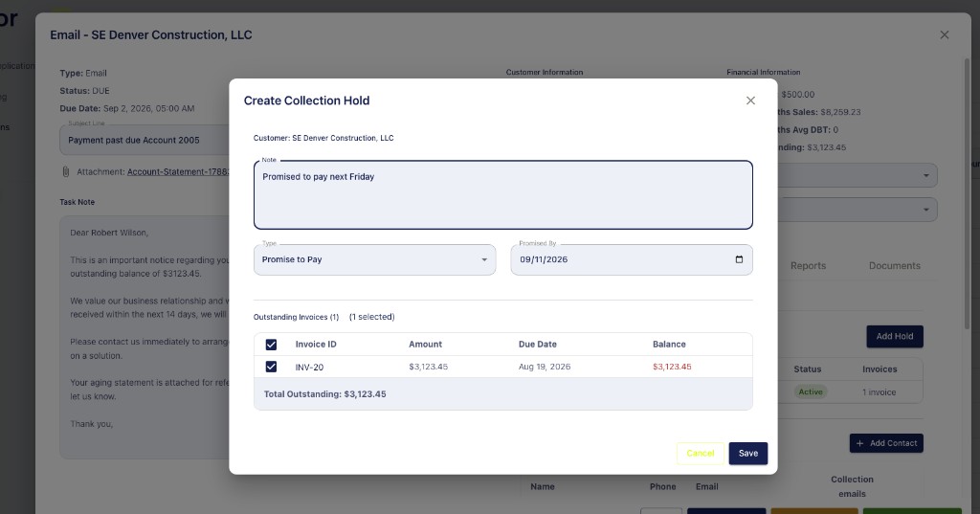Click the Amount column header
This screenshot has height=514, width=980.
425,345
